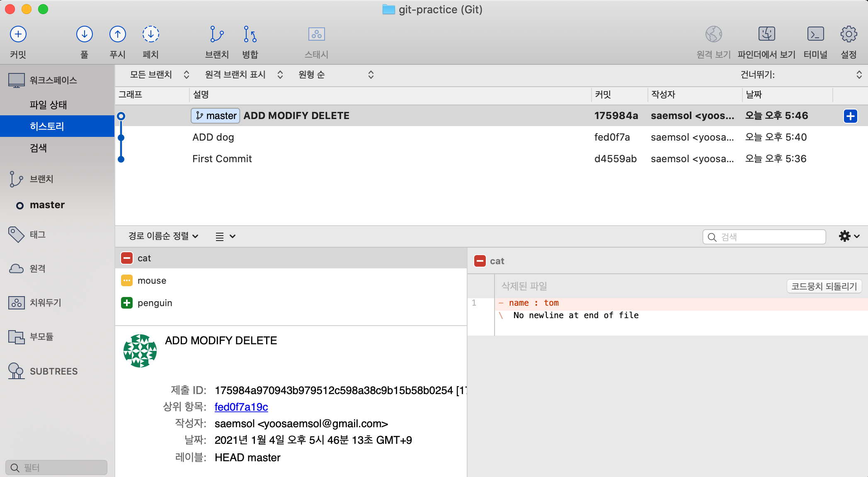Viewport: 868px width, 477px height.
Task: Click Reverse Hunk (코드뭉치 되돌리기) button
Action: (x=824, y=286)
